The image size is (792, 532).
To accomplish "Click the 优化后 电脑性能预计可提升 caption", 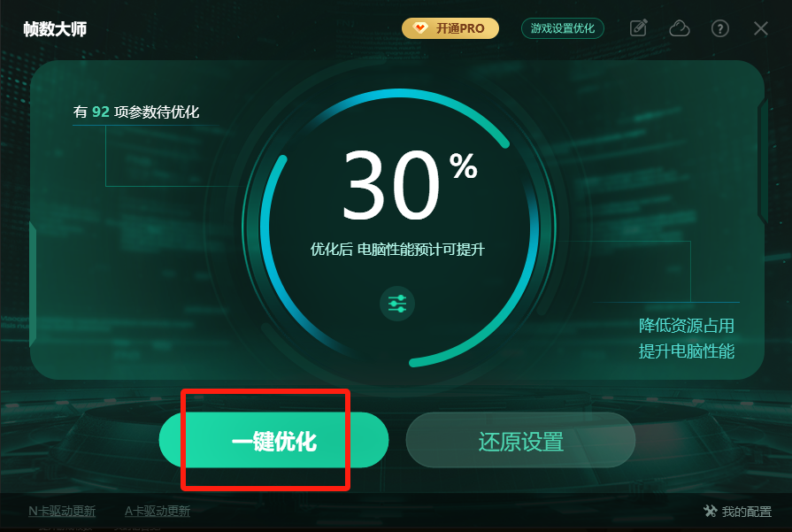I will click(397, 249).
